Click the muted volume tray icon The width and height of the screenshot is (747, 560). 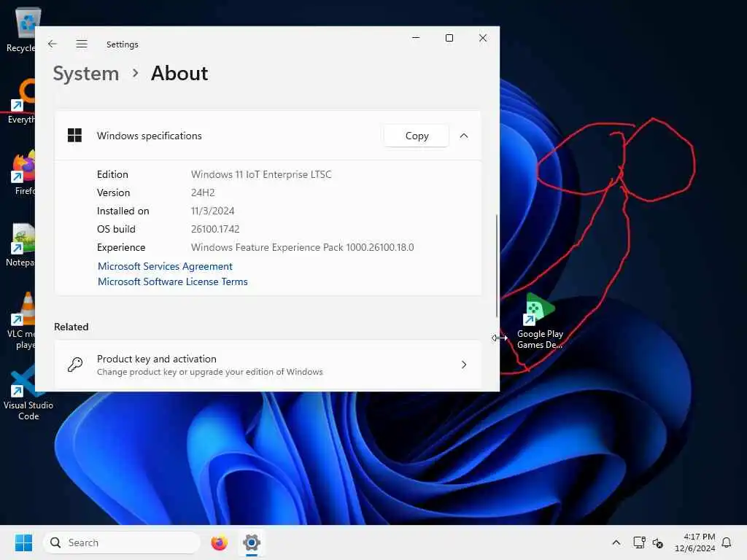click(658, 542)
